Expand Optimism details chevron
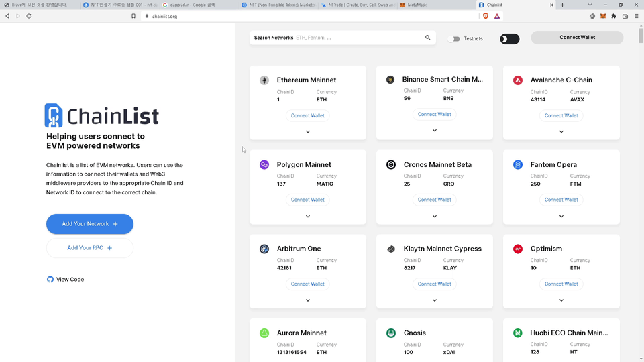Image resolution: width=644 pixels, height=362 pixels. point(561,300)
